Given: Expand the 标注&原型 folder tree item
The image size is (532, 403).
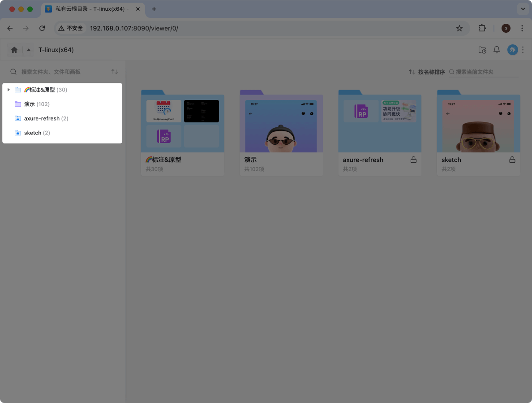Looking at the screenshot, I should tap(9, 89).
